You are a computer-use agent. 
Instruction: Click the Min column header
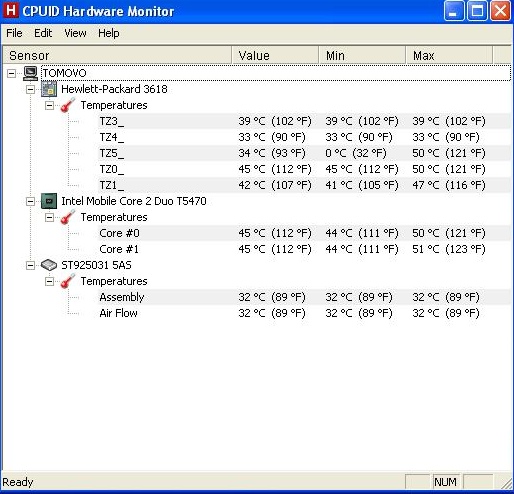(x=362, y=55)
